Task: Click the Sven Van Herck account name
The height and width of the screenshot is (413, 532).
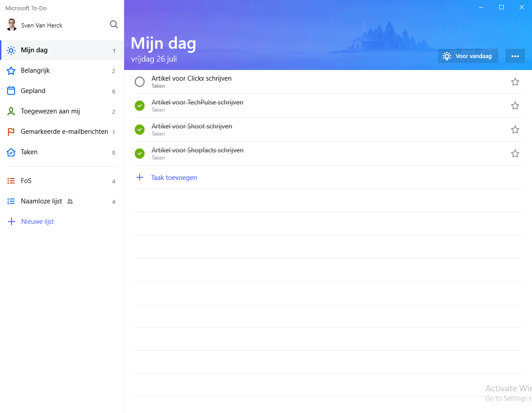Action: coord(42,26)
